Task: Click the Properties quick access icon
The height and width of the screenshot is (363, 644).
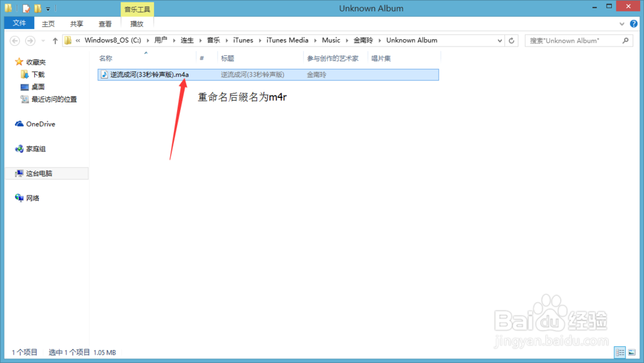Action: pos(26,8)
